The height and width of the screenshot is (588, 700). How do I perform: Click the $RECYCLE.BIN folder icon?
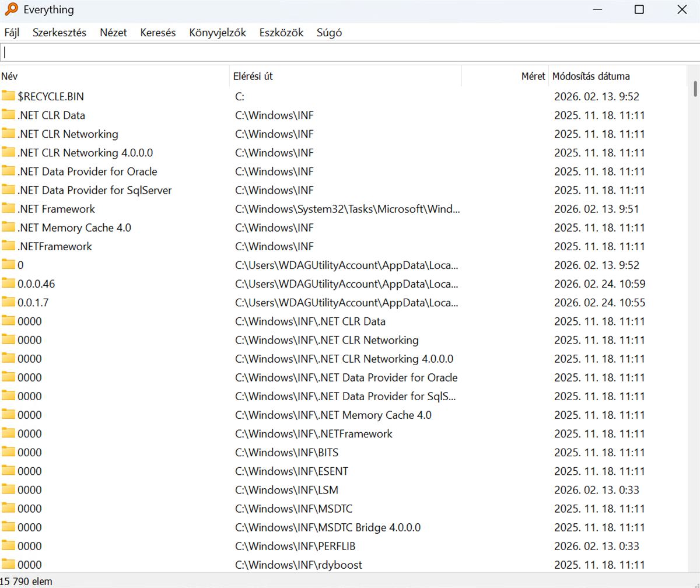coord(8,96)
